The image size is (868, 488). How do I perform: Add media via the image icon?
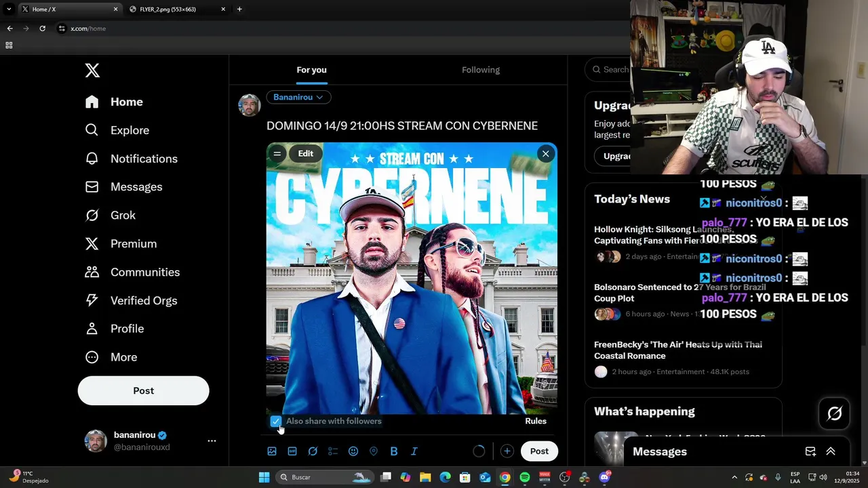pyautogui.click(x=272, y=451)
